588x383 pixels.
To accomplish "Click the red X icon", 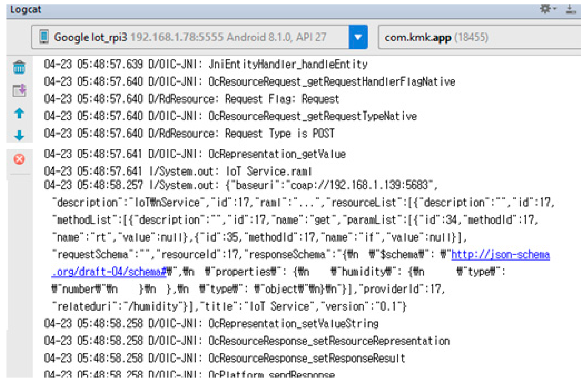I will coord(19,159).
